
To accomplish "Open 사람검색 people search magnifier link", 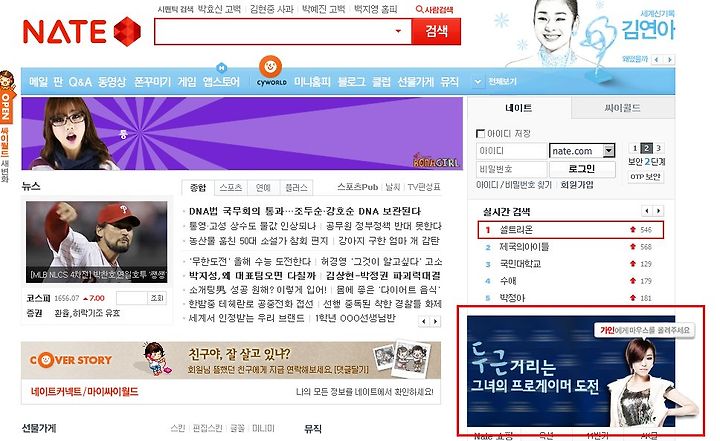I will 434,9.
